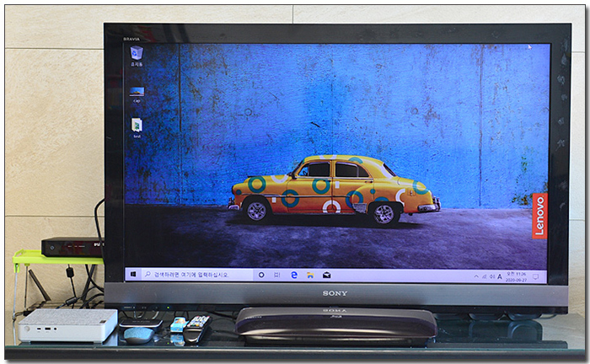This screenshot has width=590, height=364.
Task: Open the network status tray icon
Action: (485, 276)
